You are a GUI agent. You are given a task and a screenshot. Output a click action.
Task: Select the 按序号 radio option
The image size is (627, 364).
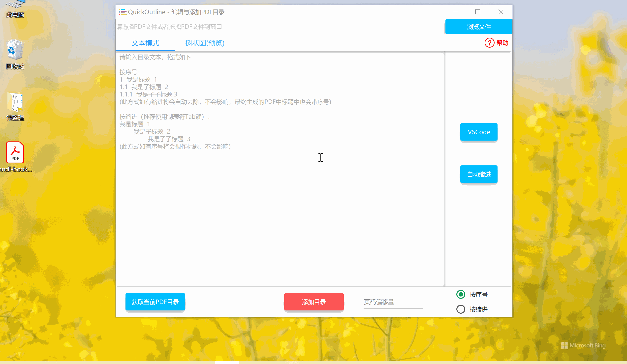(461, 294)
